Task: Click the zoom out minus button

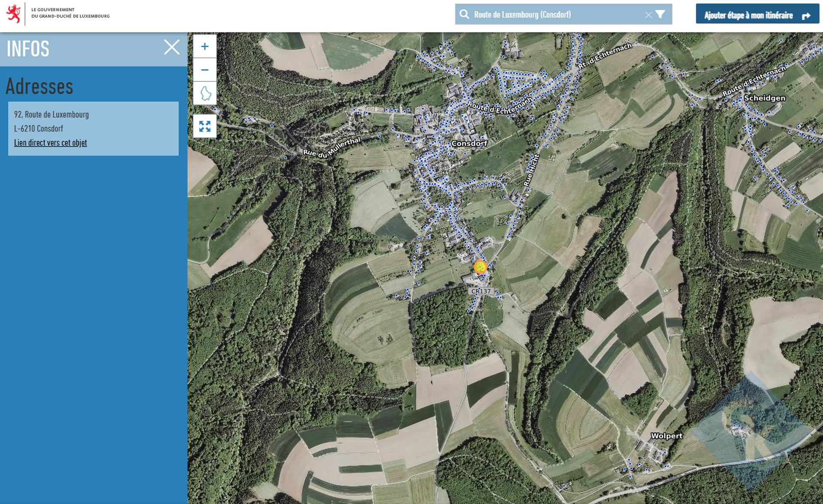Action: 205,70
